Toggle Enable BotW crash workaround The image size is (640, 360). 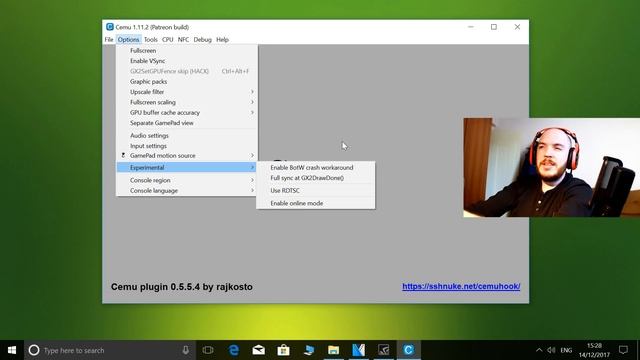316,167
